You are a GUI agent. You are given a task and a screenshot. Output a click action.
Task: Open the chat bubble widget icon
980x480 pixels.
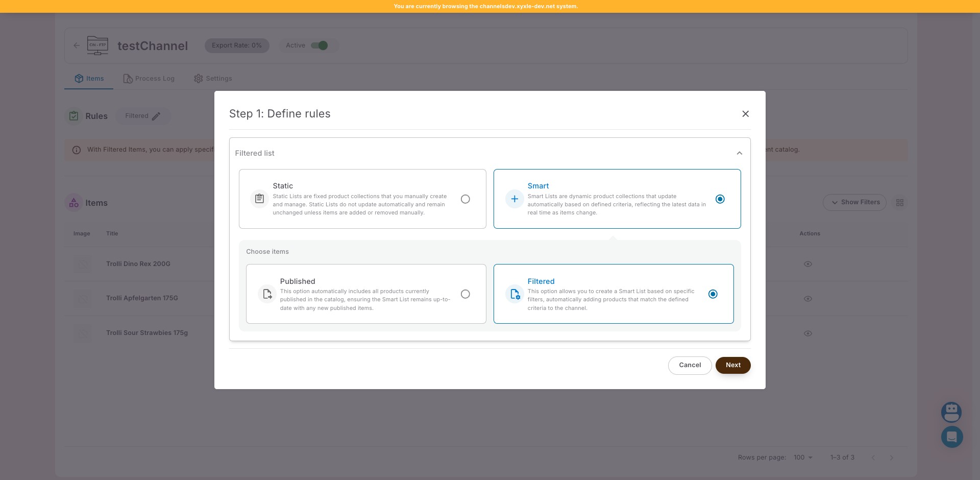coord(951,437)
